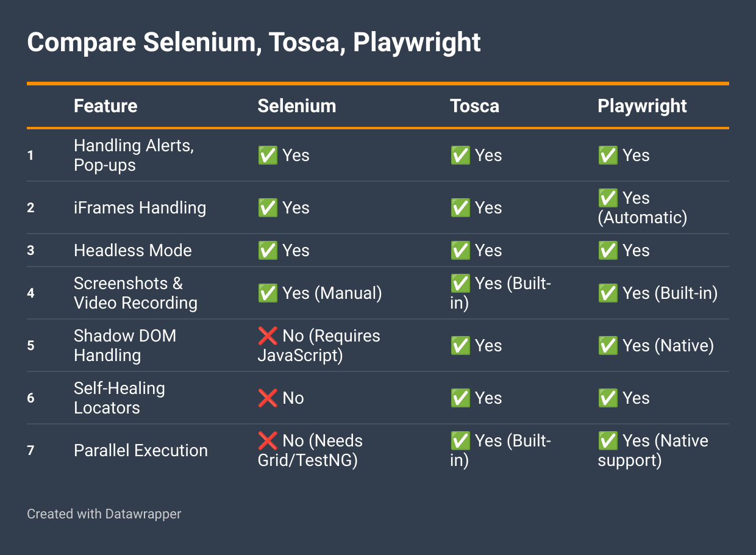
Task: Select the Selenium column header
Action: tap(297, 106)
